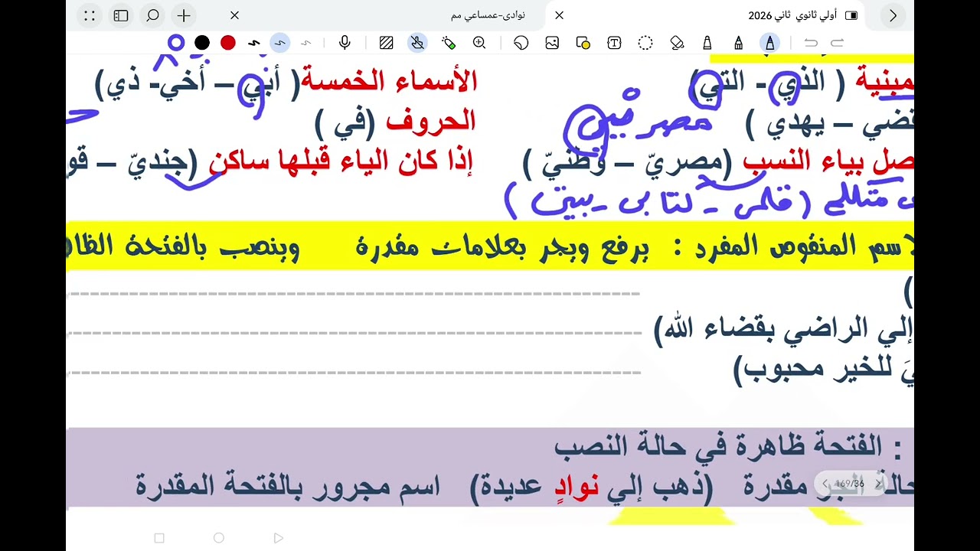
Task: Tap the red word الحروف
Action: (431, 121)
